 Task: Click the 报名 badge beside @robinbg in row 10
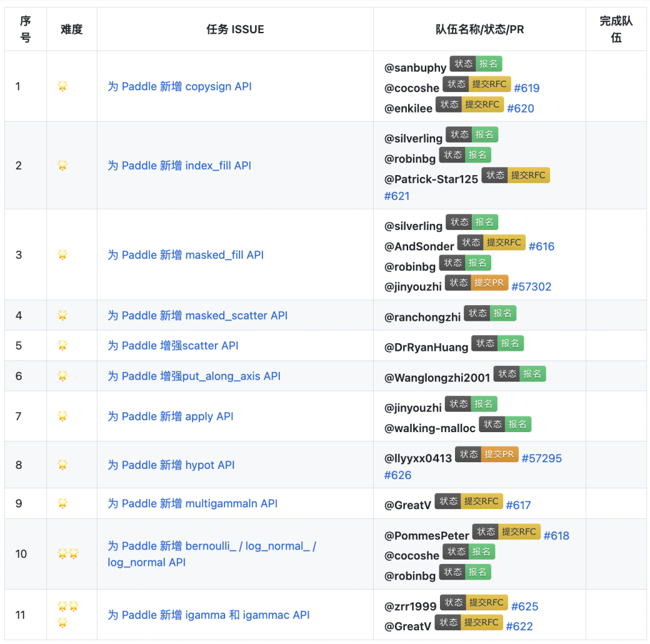pyautogui.click(x=465, y=572)
